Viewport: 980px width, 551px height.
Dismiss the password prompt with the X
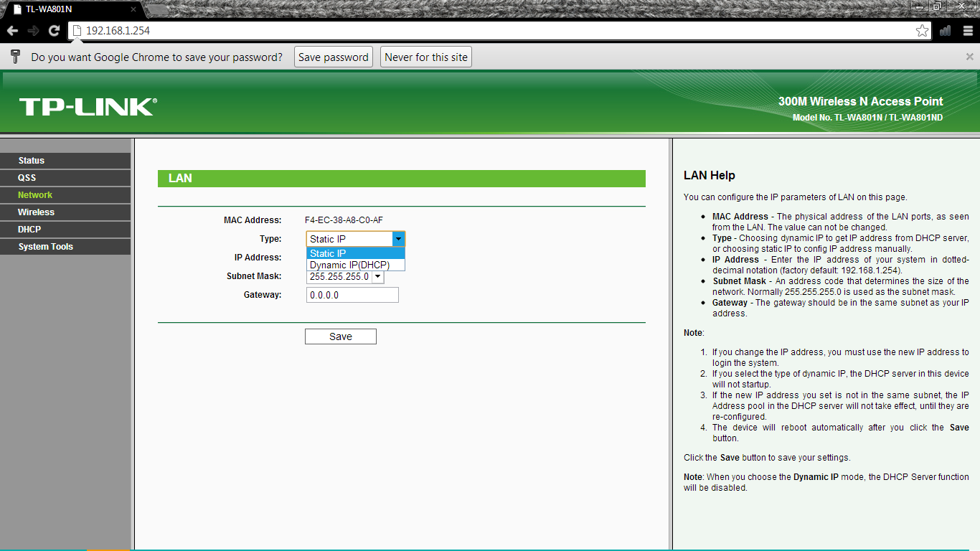pos(970,57)
